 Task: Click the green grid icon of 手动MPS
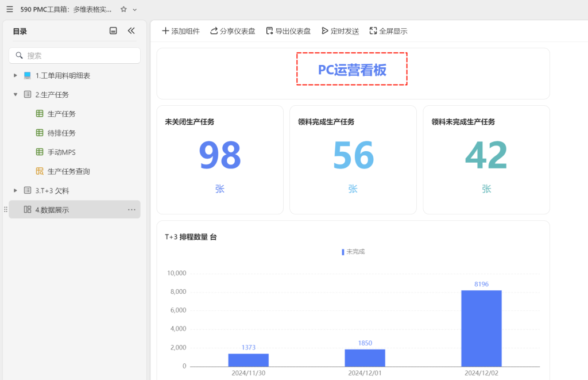pyautogui.click(x=40, y=152)
